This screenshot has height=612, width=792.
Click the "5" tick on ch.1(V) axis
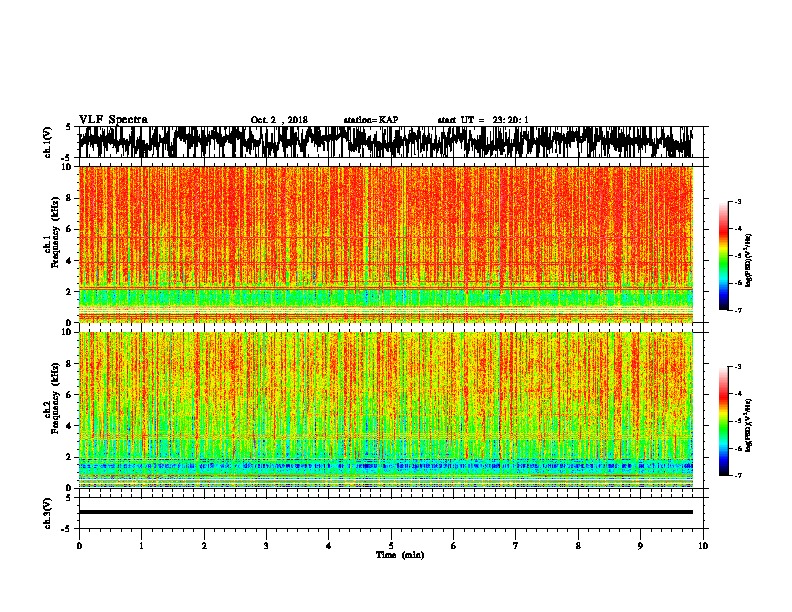tap(68, 127)
